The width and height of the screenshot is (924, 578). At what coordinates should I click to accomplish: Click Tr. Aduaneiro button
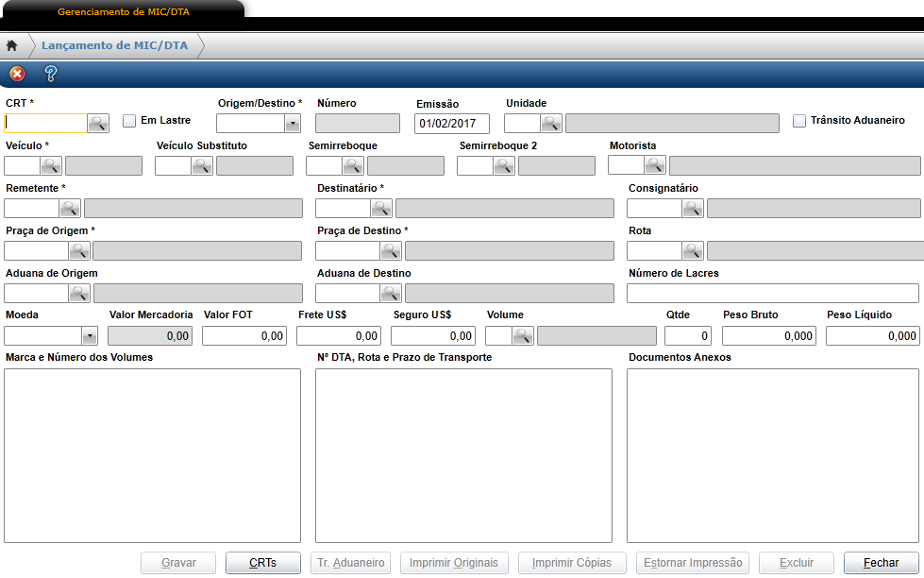350,563
